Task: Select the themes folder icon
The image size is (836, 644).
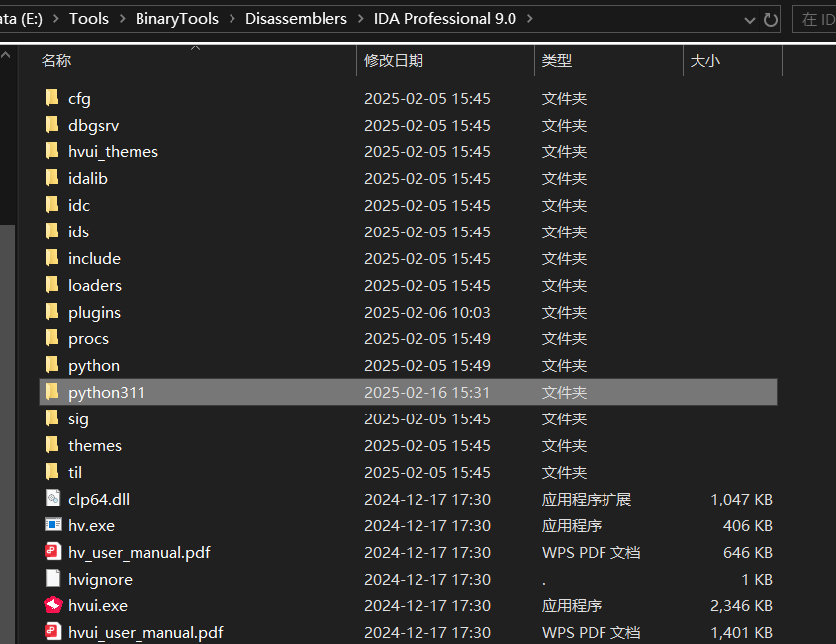Action: [x=52, y=444]
